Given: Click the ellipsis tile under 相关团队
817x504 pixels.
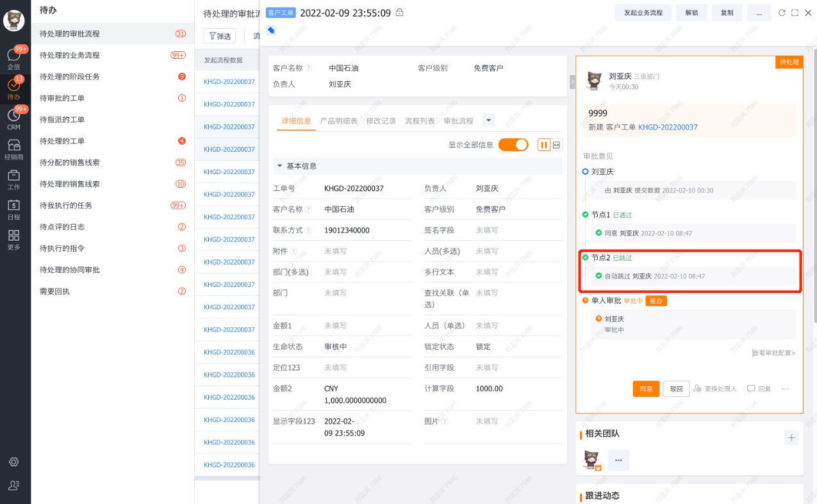Looking at the screenshot, I should [x=618, y=460].
